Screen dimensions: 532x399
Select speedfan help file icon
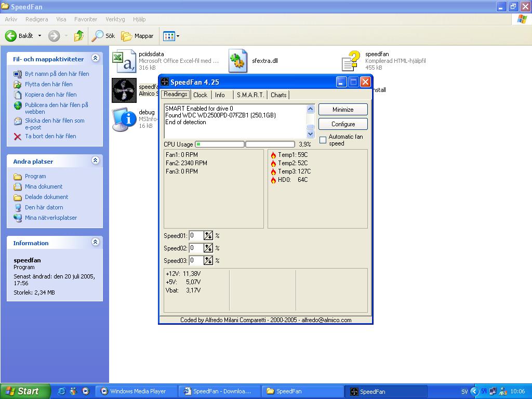coord(351,61)
